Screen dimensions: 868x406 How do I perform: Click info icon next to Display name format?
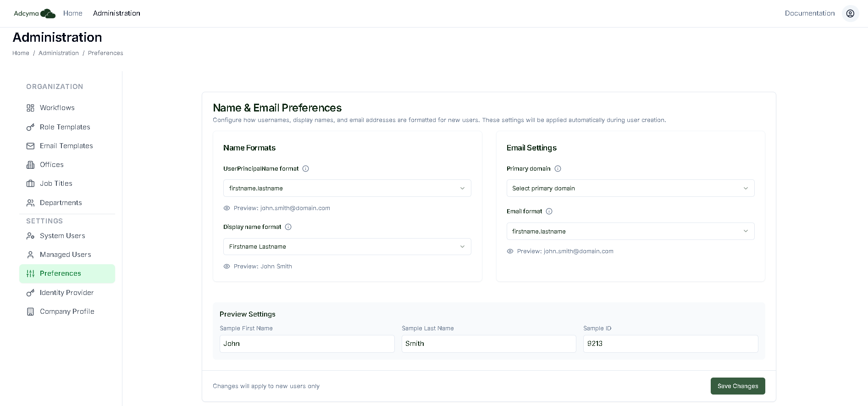tap(288, 227)
